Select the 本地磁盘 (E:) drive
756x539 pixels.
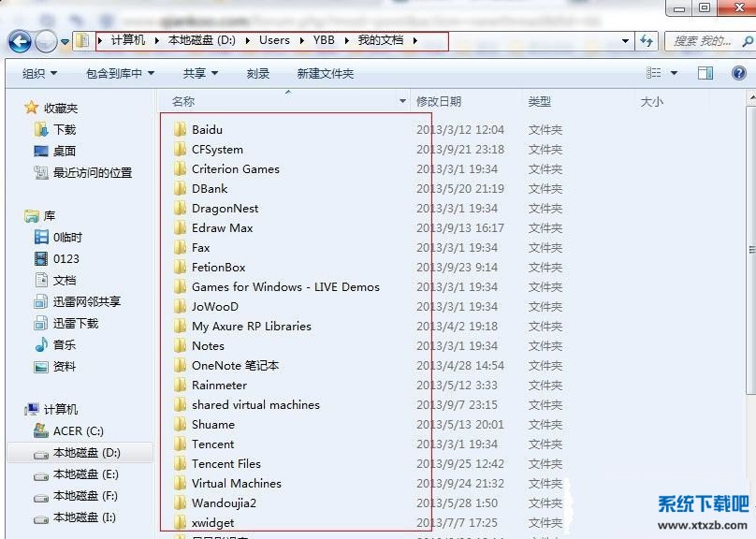(x=85, y=474)
